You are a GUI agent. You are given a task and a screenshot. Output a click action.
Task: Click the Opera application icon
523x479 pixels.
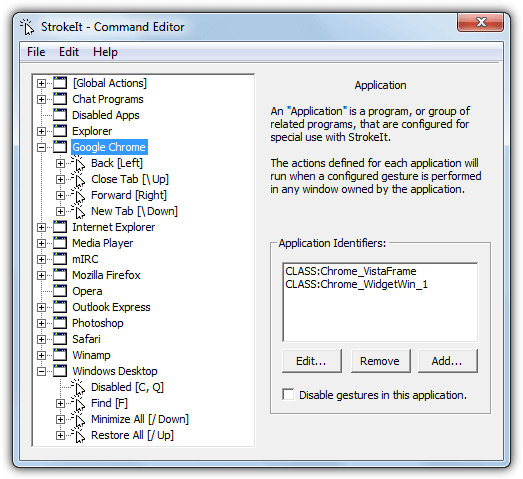(x=60, y=291)
